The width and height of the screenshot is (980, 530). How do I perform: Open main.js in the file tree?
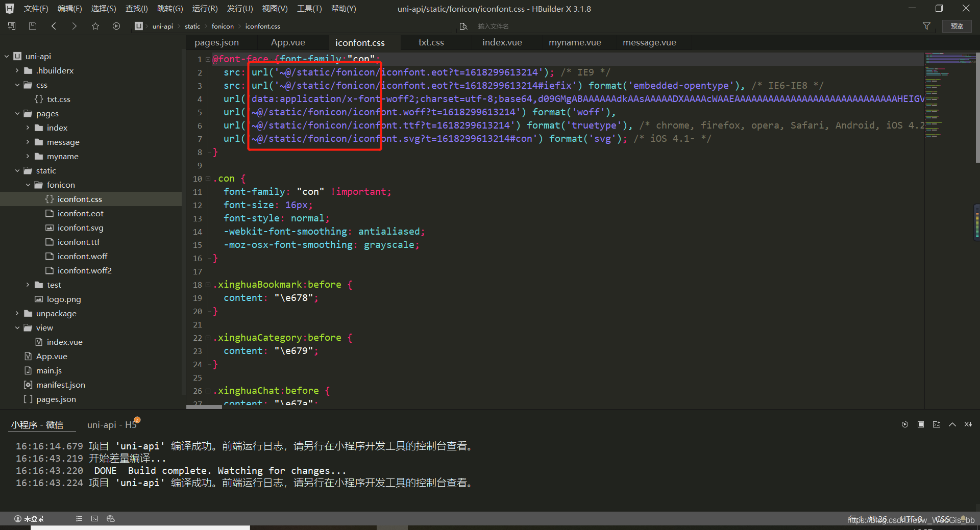(48, 370)
